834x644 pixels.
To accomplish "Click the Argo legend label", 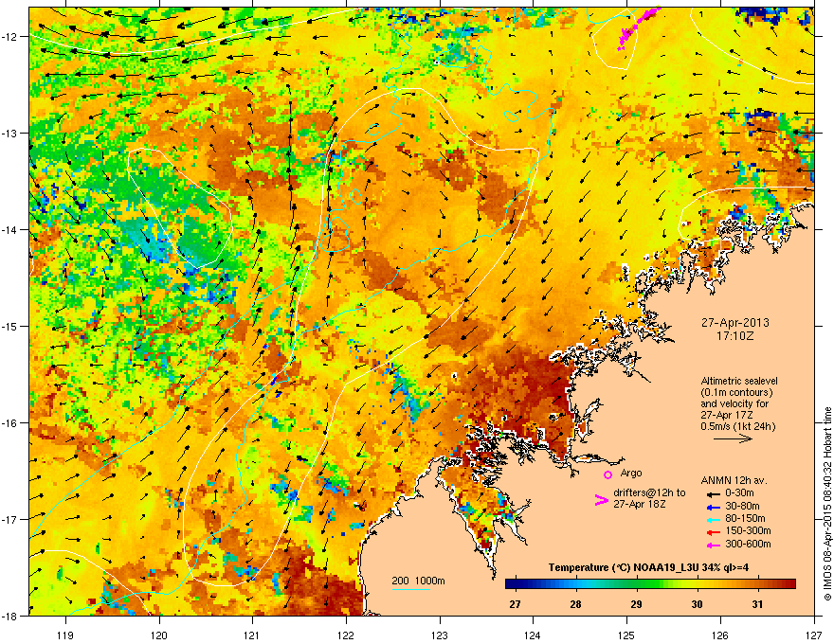I will pos(631,473).
